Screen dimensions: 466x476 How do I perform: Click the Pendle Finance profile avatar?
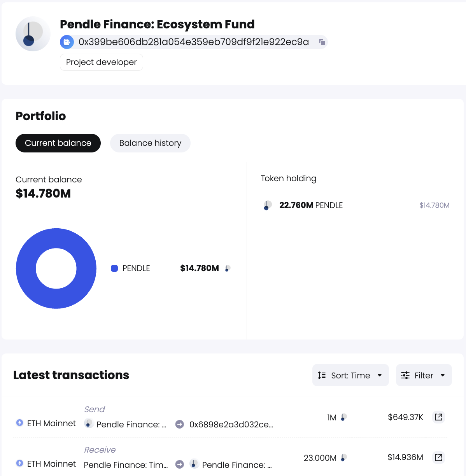(x=33, y=34)
